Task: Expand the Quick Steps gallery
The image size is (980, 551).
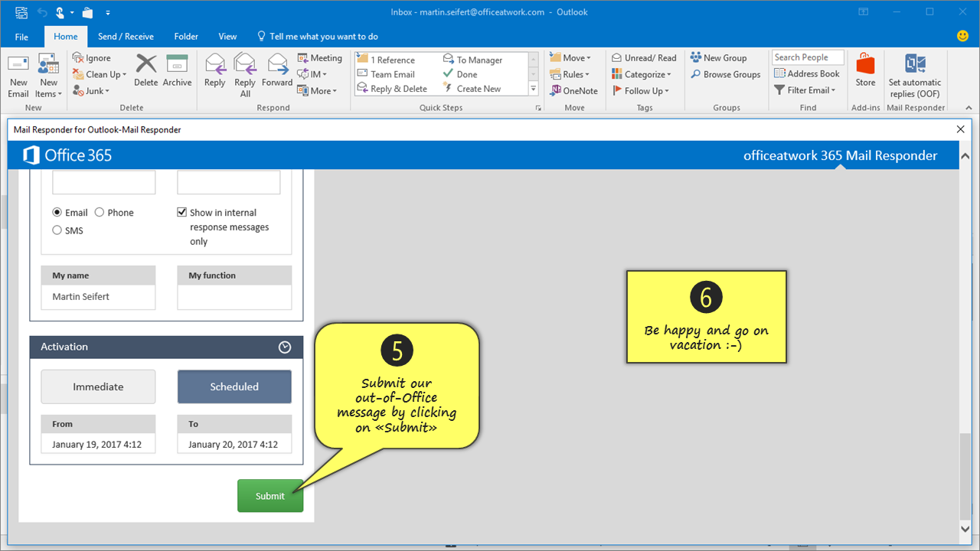Action: pyautogui.click(x=534, y=89)
